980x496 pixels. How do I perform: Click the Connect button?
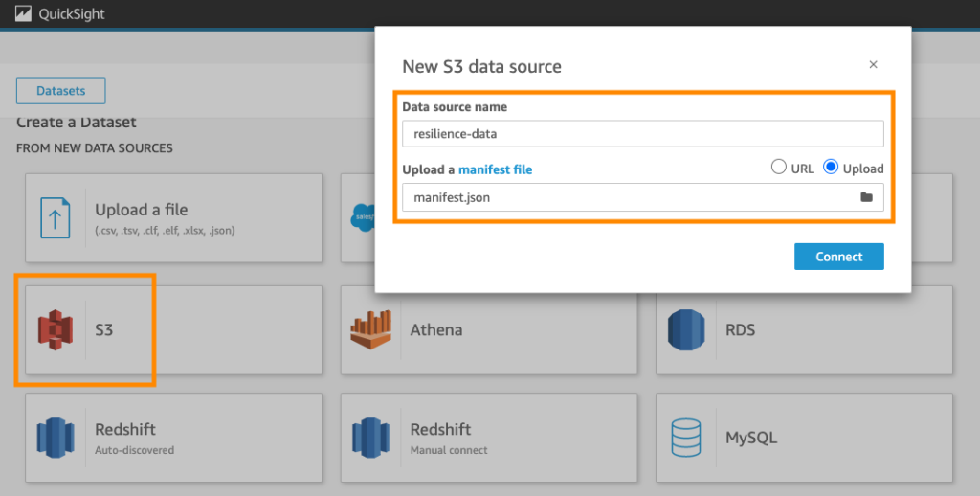point(838,257)
